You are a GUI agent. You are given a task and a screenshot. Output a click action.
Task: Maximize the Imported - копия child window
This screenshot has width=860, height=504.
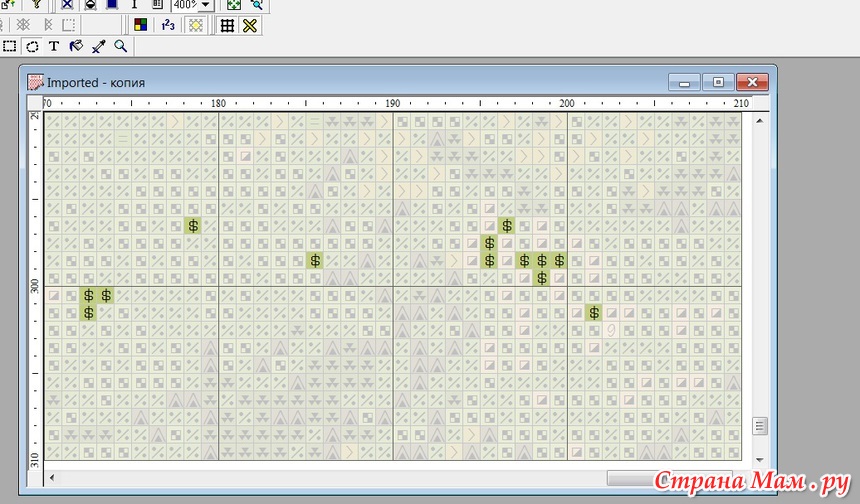tap(718, 82)
